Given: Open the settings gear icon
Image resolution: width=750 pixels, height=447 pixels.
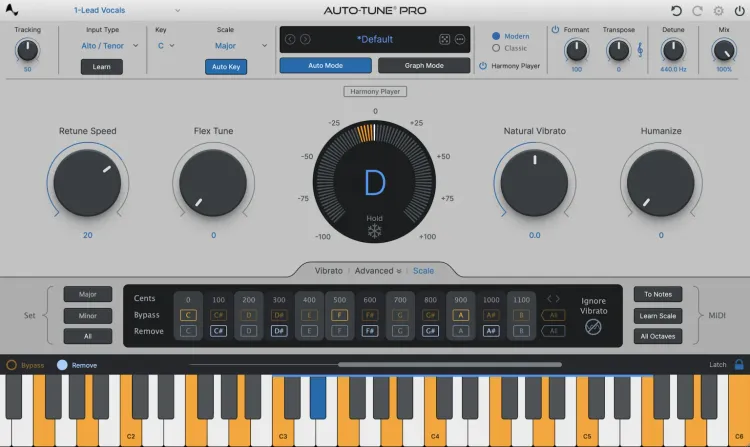Looking at the screenshot, I should coord(718,11).
